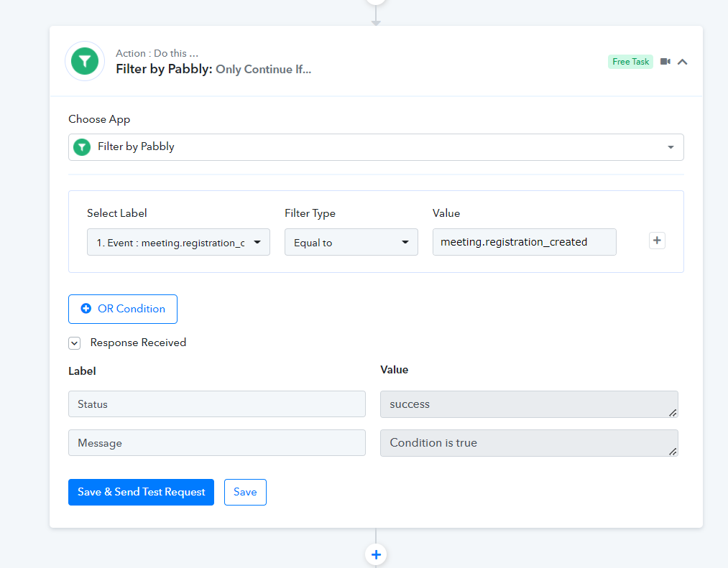Click the Filter by Pabbly step title
The width and height of the screenshot is (728, 568).
pos(213,69)
